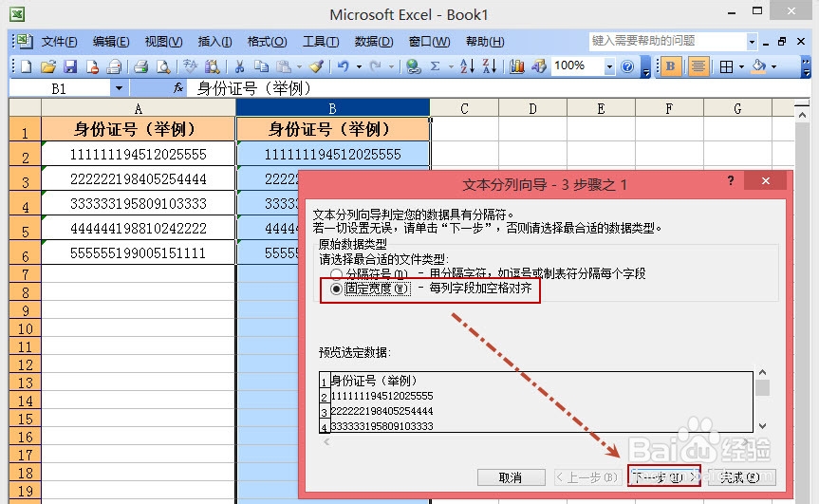
Task: Open the 插入 menu
Action: click(x=214, y=41)
